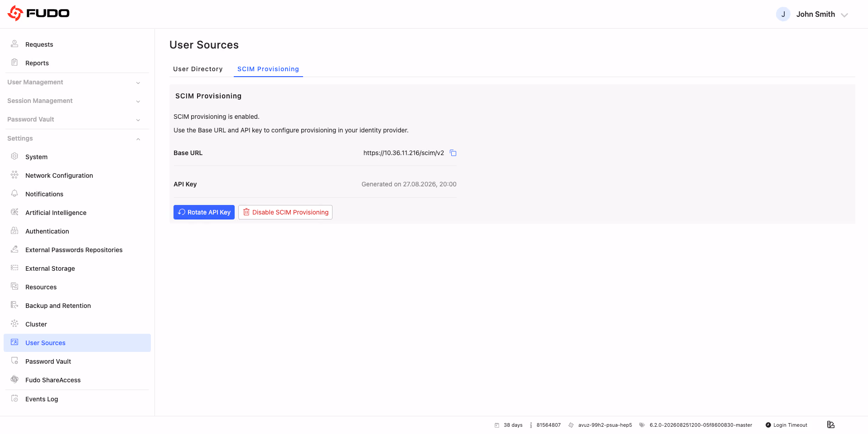Click the API Key generated date text
This screenshot has height=434, width=868.
pos(409,184)
